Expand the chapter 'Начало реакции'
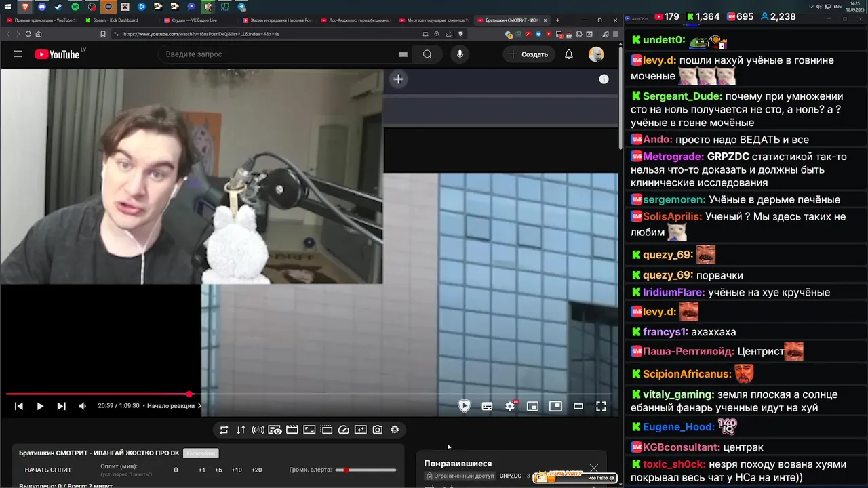 [x=174, y=406]
